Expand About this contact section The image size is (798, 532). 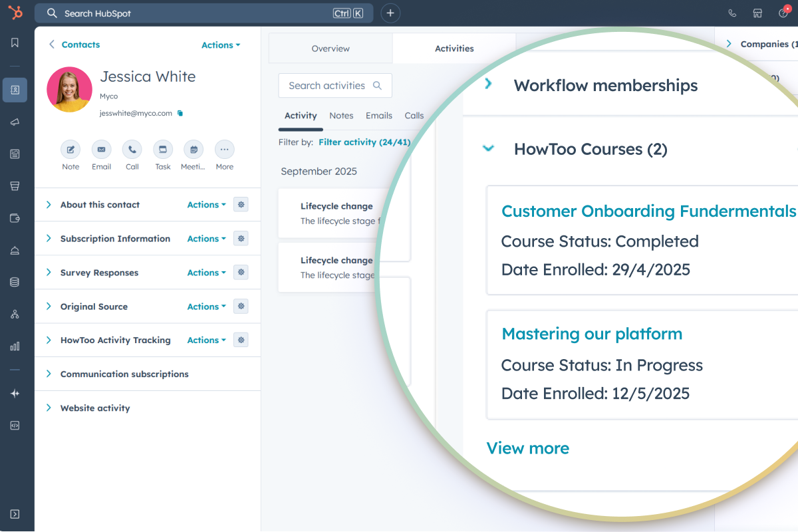(49, 205)
